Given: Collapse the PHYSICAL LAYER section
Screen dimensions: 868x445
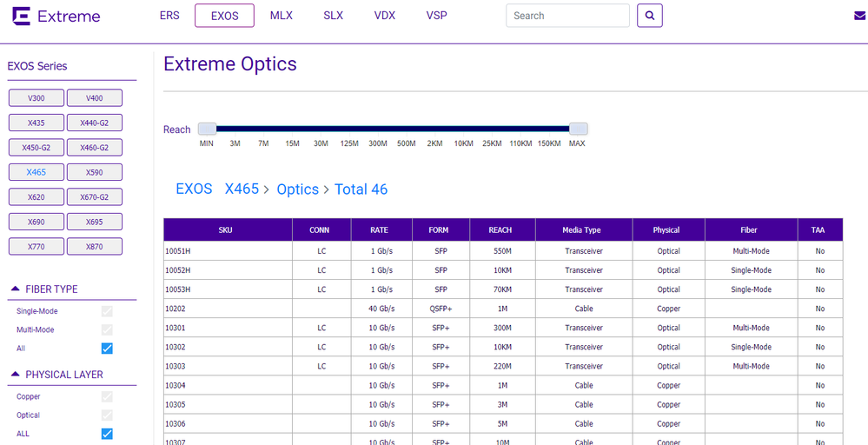Looking at the screenshot, I should point(15,375).
